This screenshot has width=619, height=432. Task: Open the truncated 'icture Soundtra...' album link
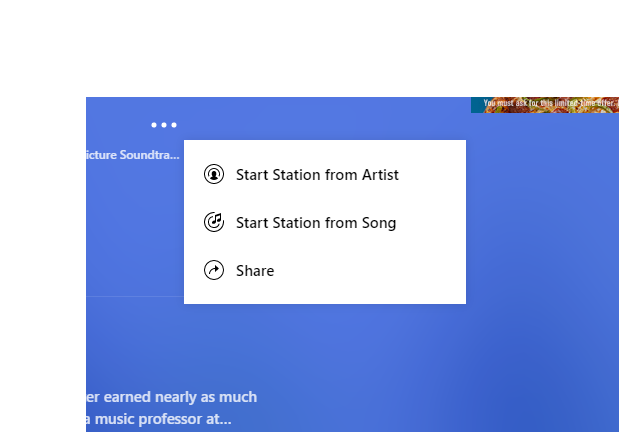[133, 155]
